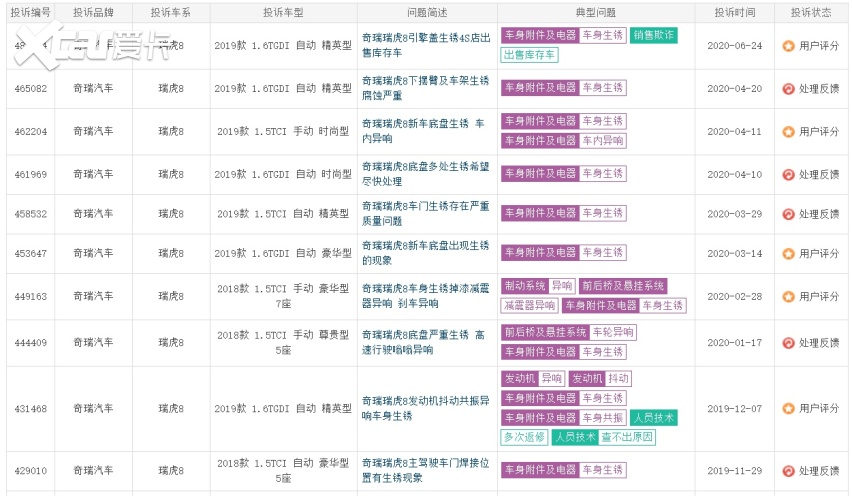Click complaint number 462204
This screenshot has width=852, height=496.
pos(30,131)
